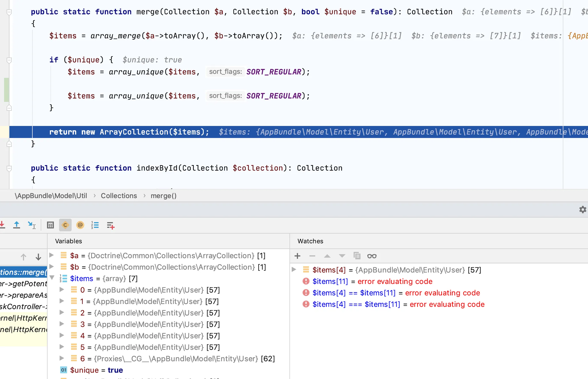Toggle sort variables alphabetically numbered-list button

[95, 225]
